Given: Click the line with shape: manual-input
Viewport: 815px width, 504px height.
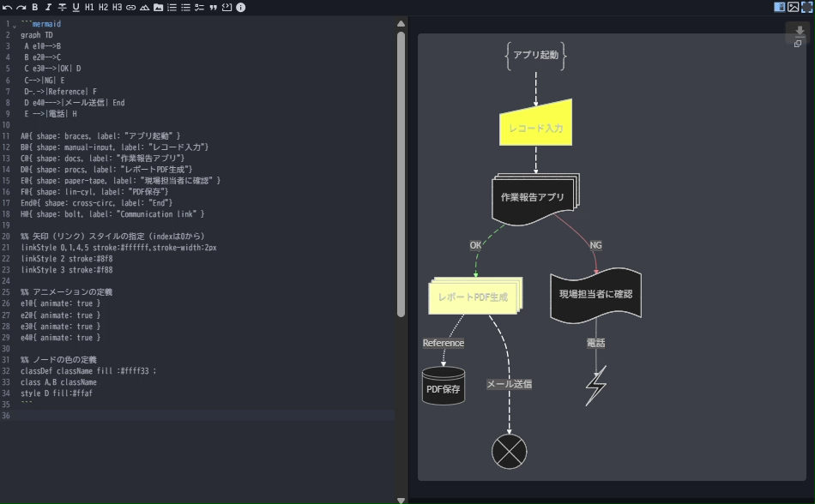Looking at the screenshot, I should (x=115, y=147).
